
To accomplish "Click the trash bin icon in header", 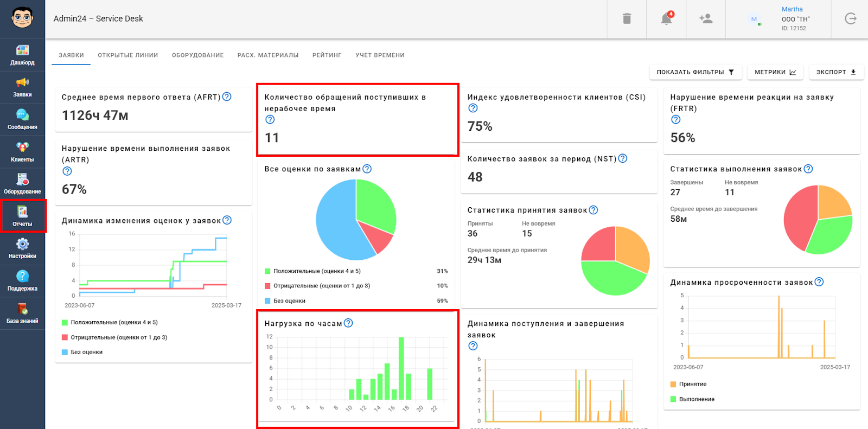I will (x=627, y=18).
